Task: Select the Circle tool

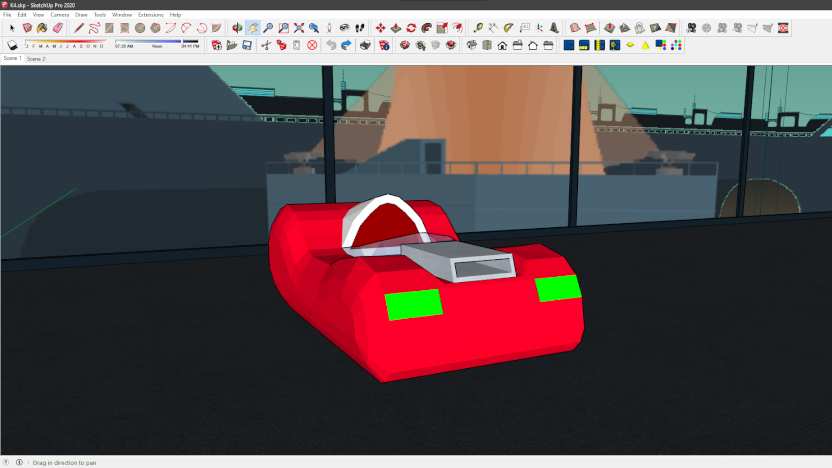Action: pyautogui.click(x=140, y=28)
